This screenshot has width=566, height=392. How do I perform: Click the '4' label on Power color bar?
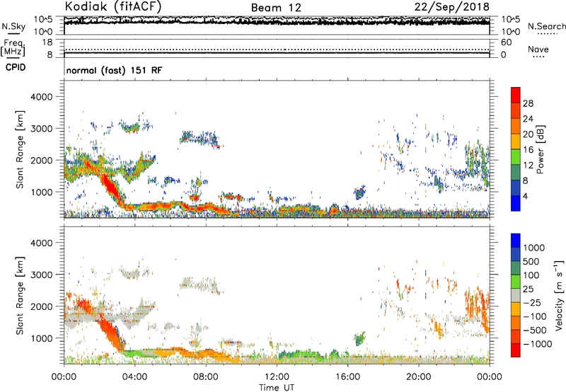[525, 197]
